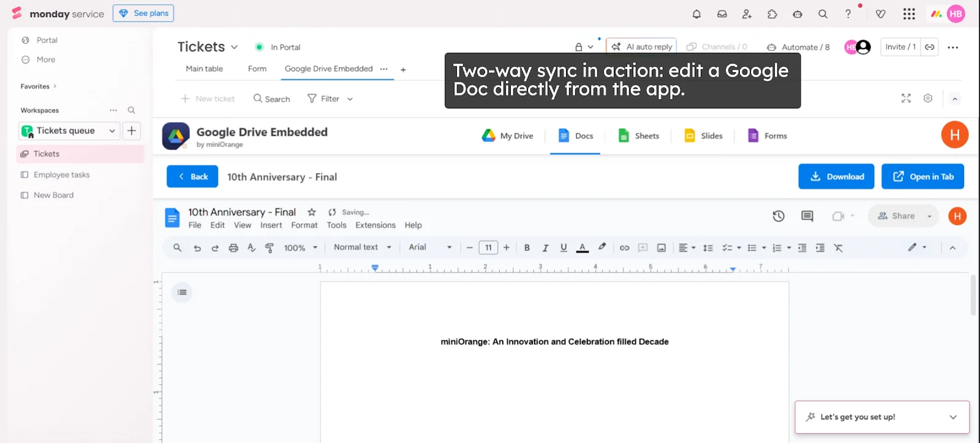
Task: Increase indent in toolbar
Action: click(820, 248)
